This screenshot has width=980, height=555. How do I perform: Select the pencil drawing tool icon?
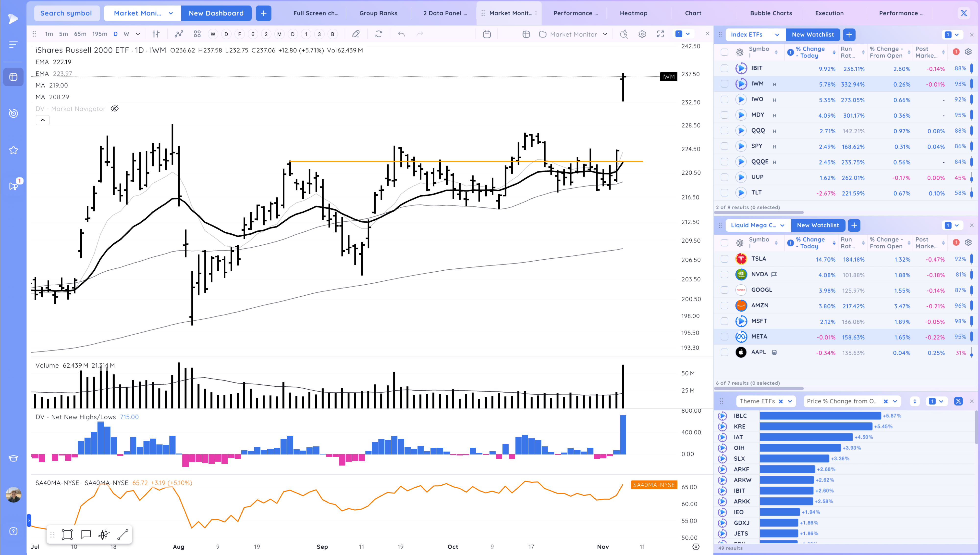click(356, 34)
